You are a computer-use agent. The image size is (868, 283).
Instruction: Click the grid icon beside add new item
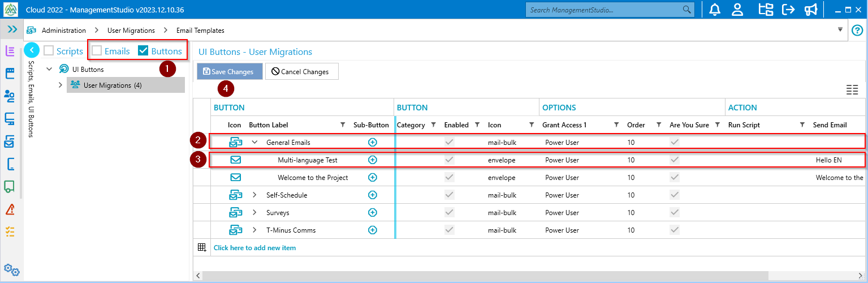click(x=202, y=247)
